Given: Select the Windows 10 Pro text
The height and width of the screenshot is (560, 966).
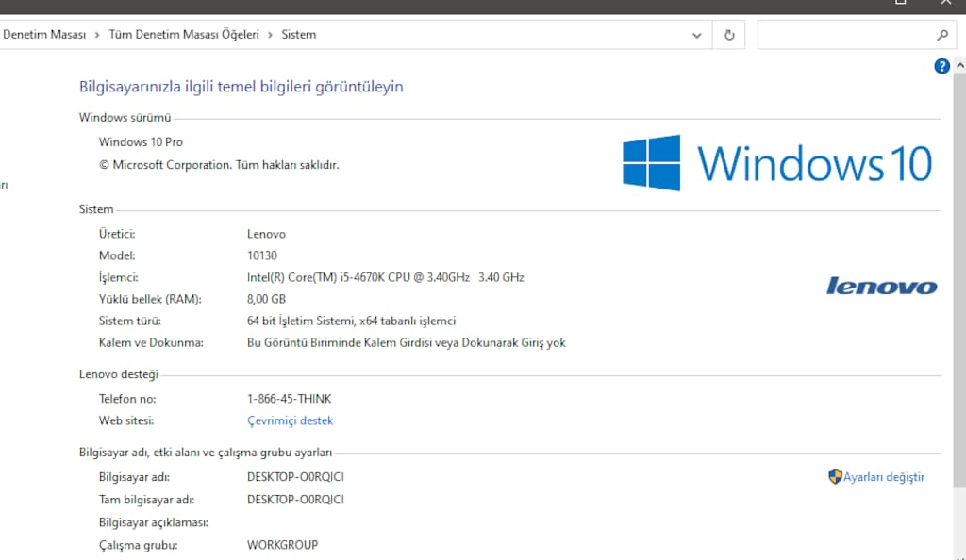Looking at the screenshot, I should [141, 142].
